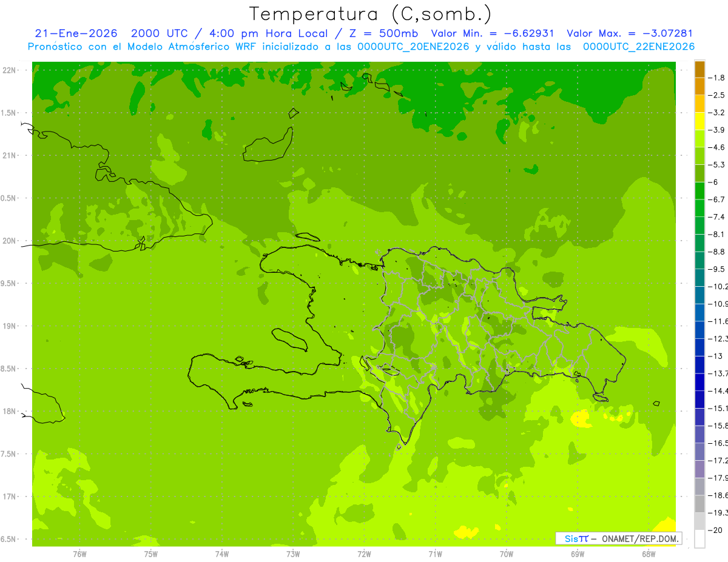The height and width of the screenshot is (562, 728).
Task: Click the "Temperatura (C,somb.)" title
Action: [x=370, y=14]
